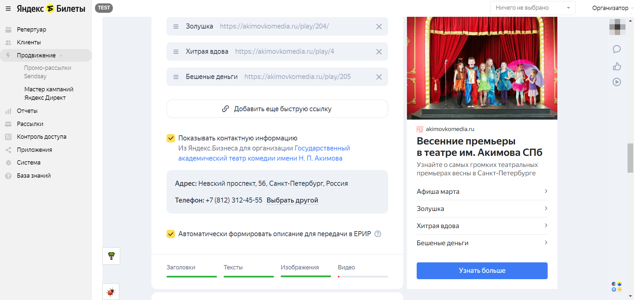Open Бешеные деньги preview link chevron
The height and width of the screenshot is (300, 644).
point(546,243)
